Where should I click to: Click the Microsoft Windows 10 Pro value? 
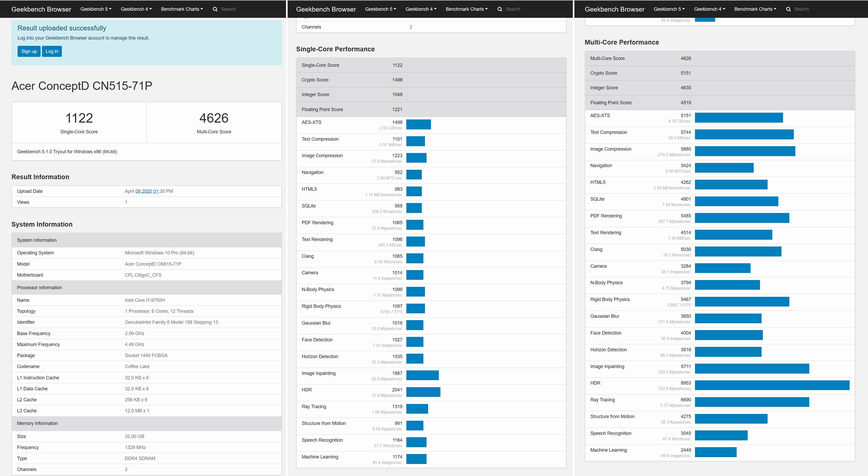159,253
